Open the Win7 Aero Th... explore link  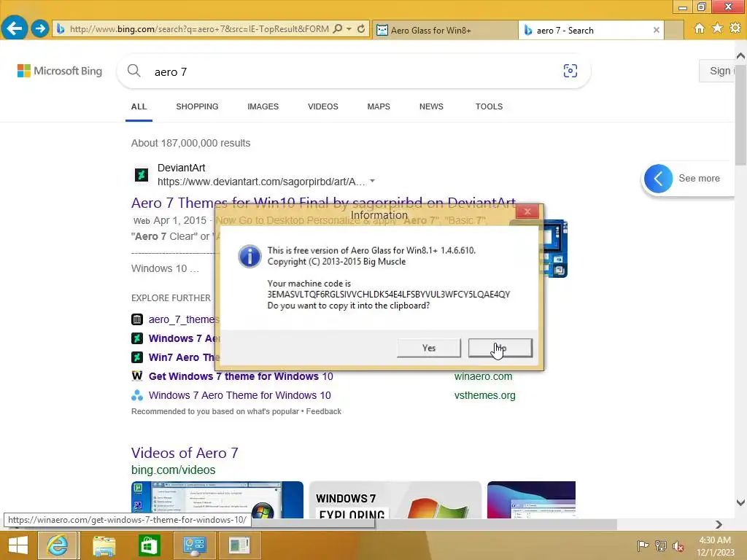tap(184, 357)
